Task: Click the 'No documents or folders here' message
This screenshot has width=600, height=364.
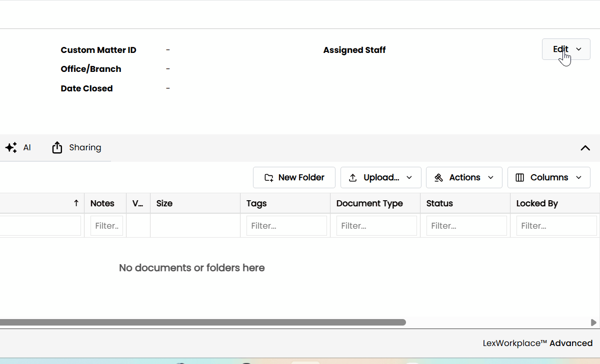Action: (192, 268)
